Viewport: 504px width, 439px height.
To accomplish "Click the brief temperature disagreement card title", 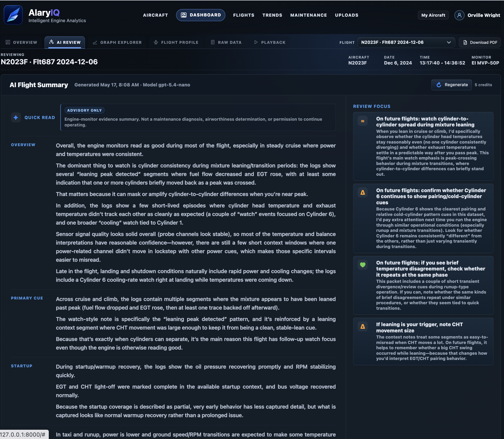I will point(430,269).
